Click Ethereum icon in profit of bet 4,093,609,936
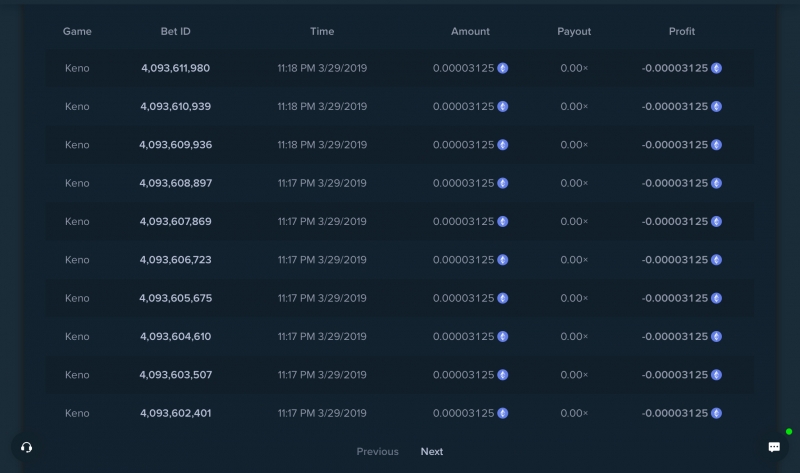The height and width of the screenshot is (473, 800). point(716,145)
